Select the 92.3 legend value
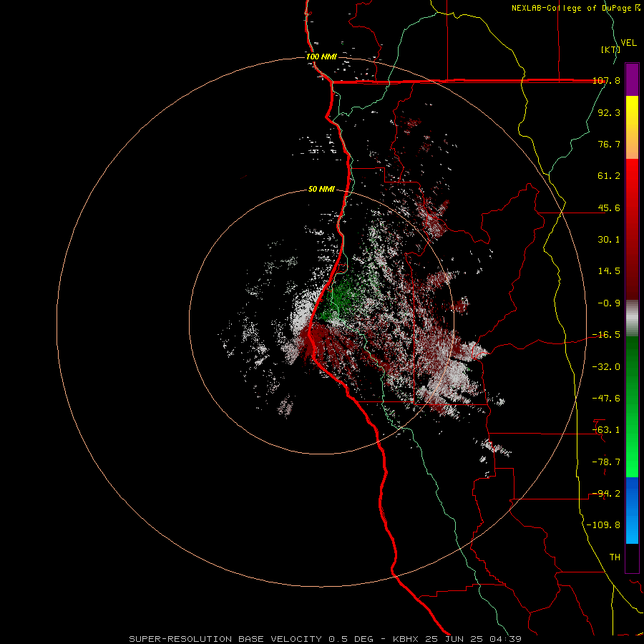This screenshot has width=644, height=644. click(x=609, y=112)
